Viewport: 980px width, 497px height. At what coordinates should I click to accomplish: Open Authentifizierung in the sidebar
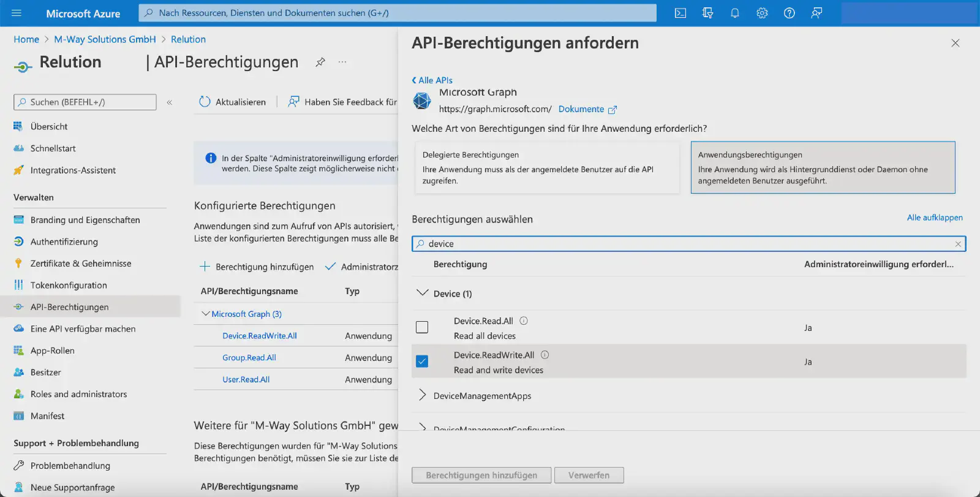tap(64, 241)
